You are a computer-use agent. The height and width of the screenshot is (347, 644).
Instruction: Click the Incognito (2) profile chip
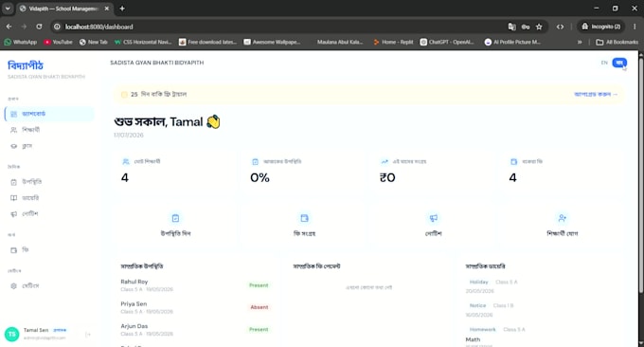tap(600, 27)
